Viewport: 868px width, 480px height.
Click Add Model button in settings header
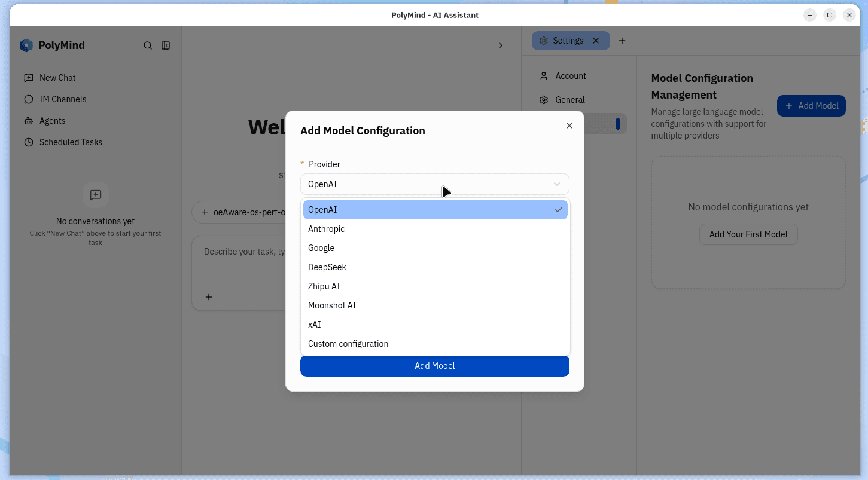click(x=811, y=106)
